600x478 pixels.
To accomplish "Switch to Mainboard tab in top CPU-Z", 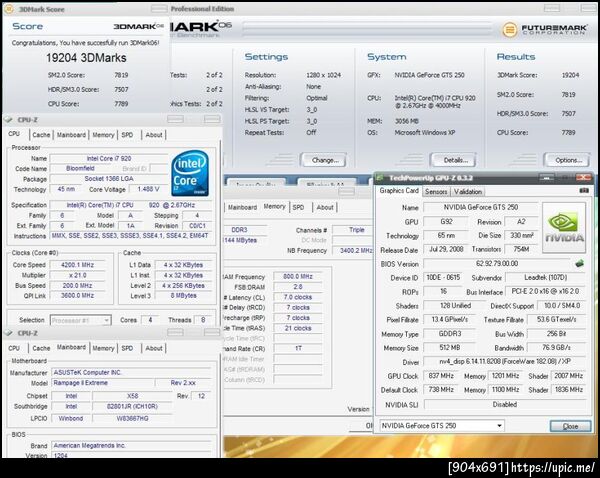I will [x=71, y=135].
